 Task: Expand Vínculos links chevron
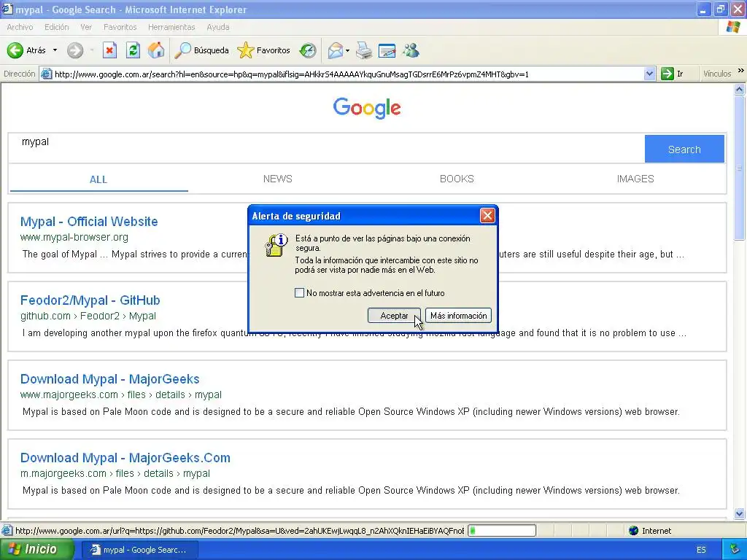pyautogui.click(x=741, y=71)
